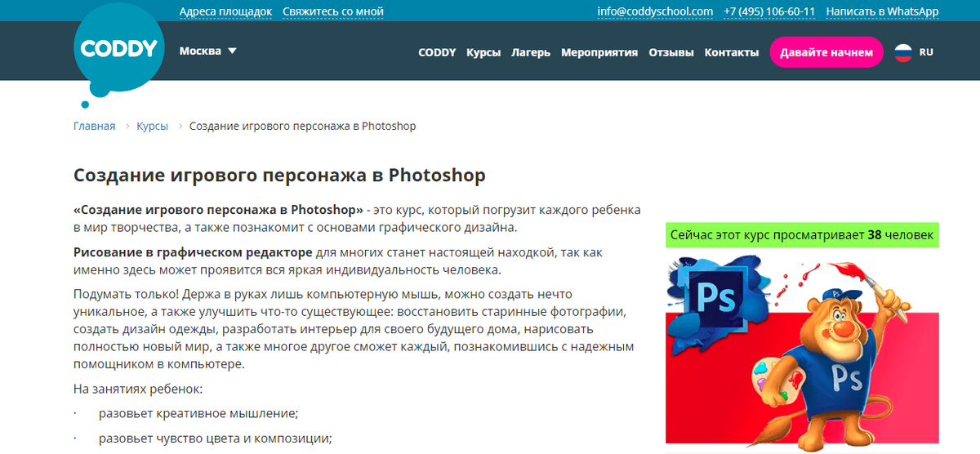Click the page heading Создание игрового персонажа в Photoshop
This screenshot has width=980, height=454.
click(x=279, y=176)
